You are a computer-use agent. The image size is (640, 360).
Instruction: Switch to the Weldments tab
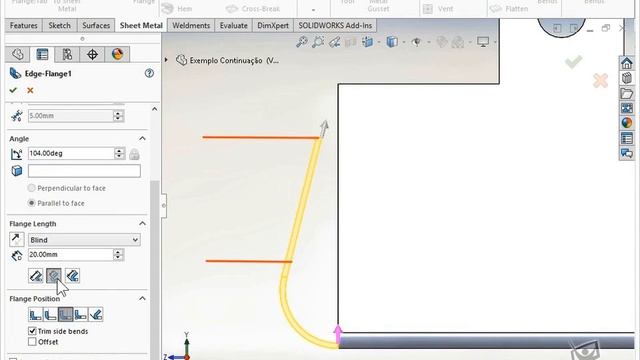[x=191, y=25]
